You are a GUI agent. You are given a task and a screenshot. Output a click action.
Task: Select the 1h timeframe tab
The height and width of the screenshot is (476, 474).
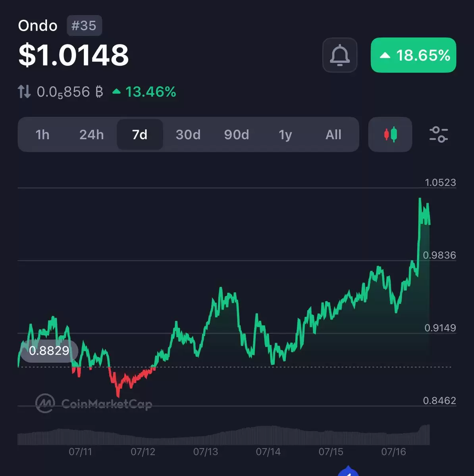tap(42, 135)
